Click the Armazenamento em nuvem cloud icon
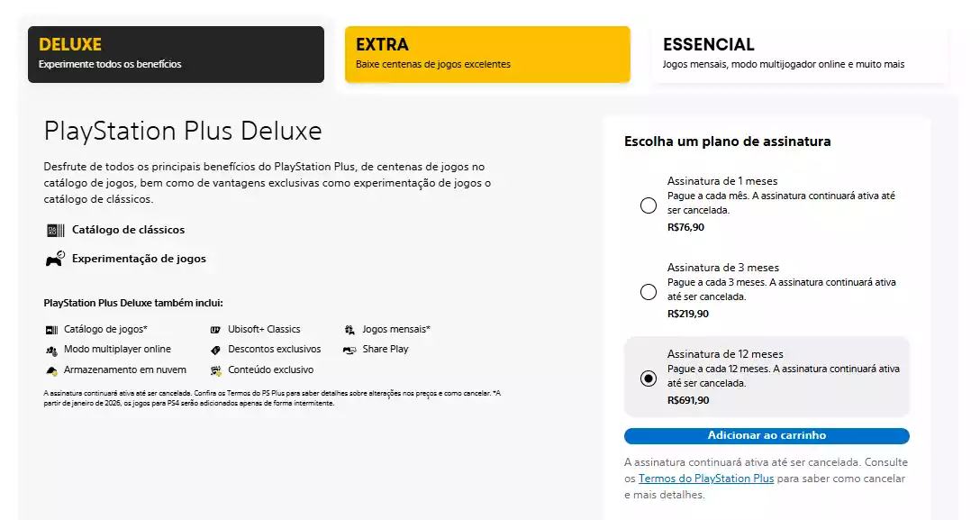 tap(51, 369)
